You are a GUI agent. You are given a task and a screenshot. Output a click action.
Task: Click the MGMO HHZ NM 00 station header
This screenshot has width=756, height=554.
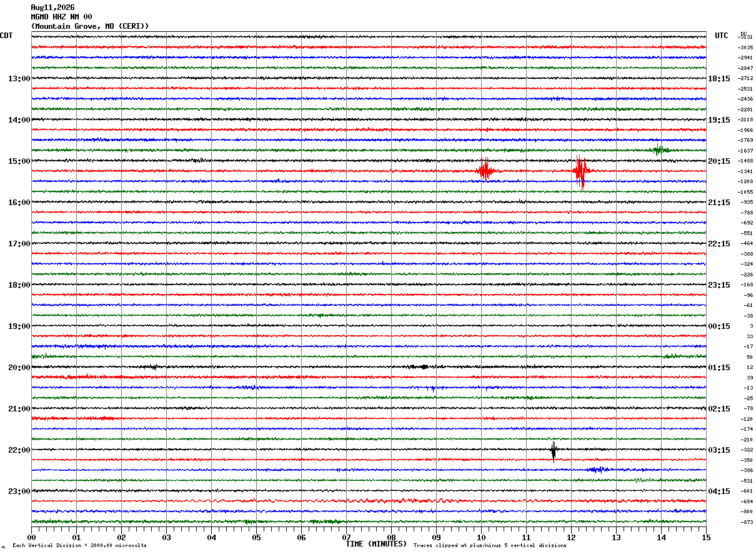coord(61,17)
